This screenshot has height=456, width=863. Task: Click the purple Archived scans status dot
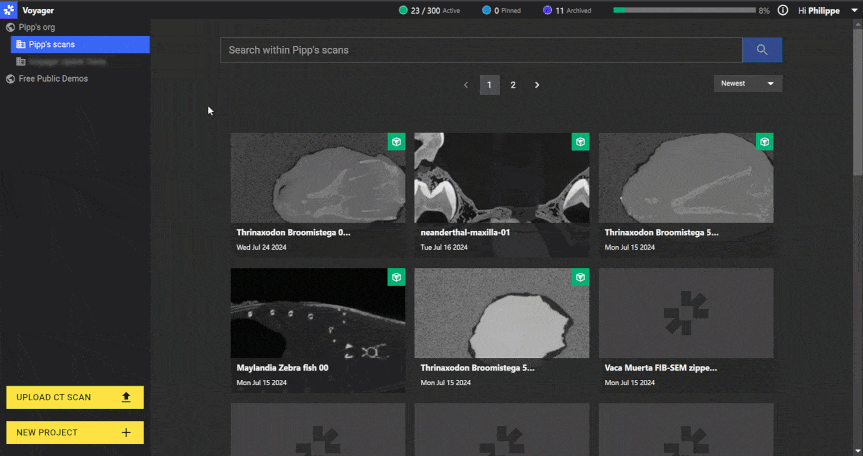click(547, 10)
